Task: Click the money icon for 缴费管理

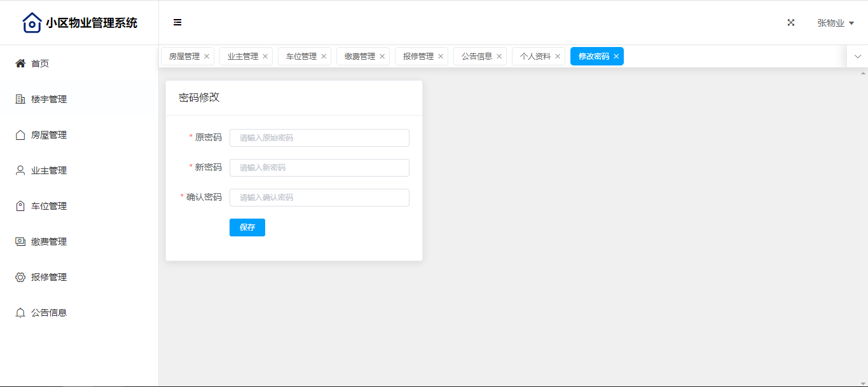Action: click(x=20, y=241)
